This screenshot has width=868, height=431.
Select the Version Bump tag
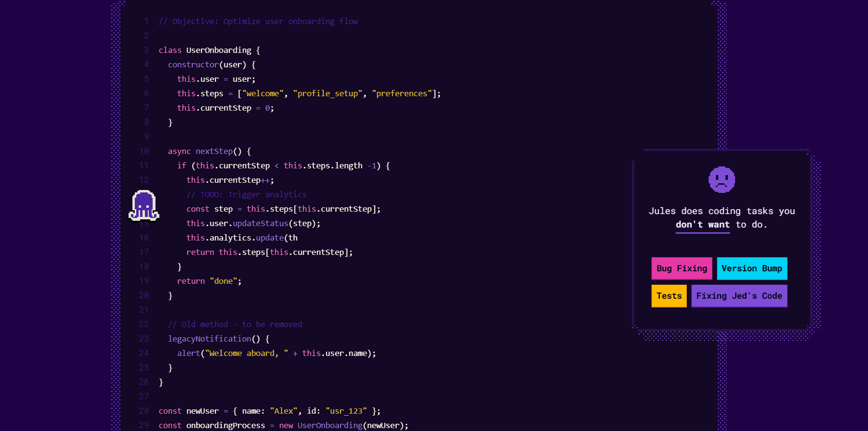tap(752, 268)
